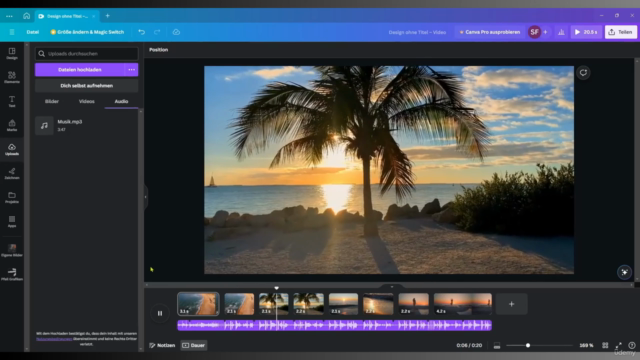Click the rotate refresh icon above the canvas
Screen dimensions: 640x360
coord(583,73)
